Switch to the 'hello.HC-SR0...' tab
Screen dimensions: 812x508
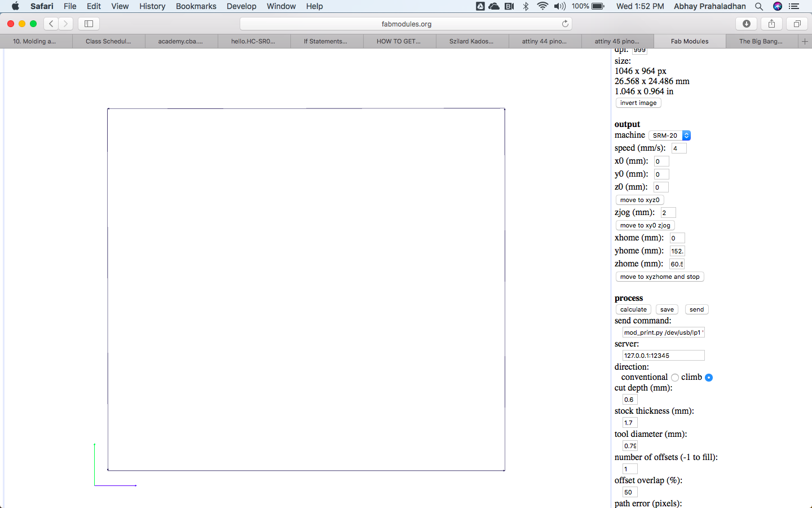[x=253, y=41]
